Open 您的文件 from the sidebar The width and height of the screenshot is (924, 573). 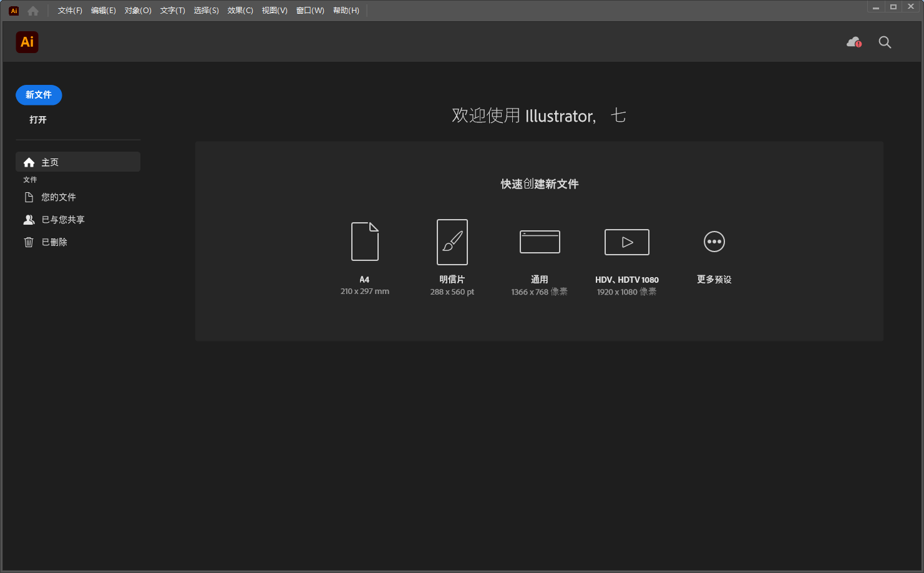59,197
